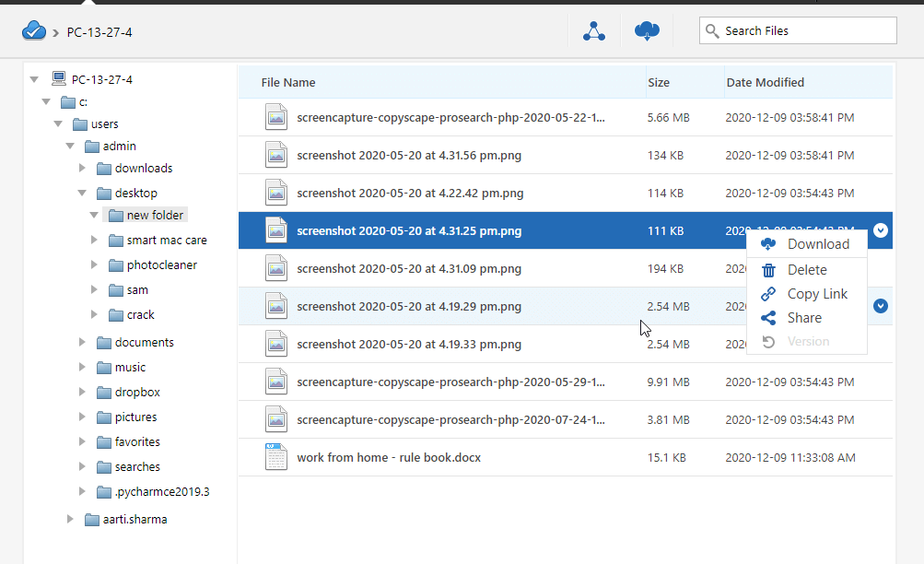The width and height of the screenshot is (924, 564).
Task: Click the image icon of screenshot 4.31.25 pm.png
Action: point(275,230)
